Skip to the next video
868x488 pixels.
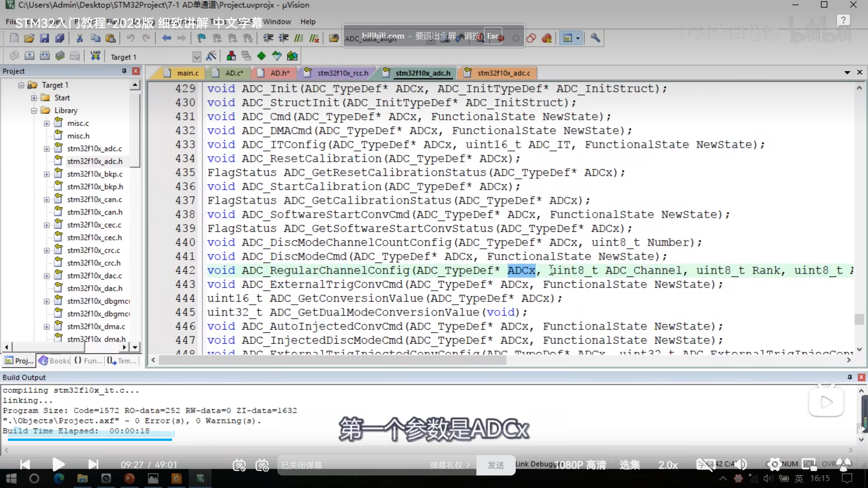(x=93, y=465)
